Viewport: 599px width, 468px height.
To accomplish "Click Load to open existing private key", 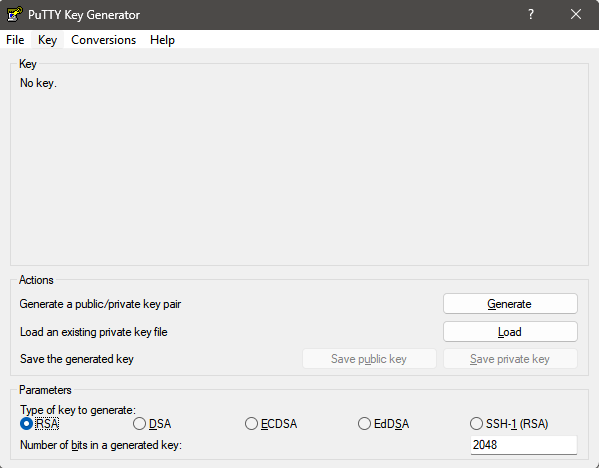I will pyautogui.click(x=510, y=332).
